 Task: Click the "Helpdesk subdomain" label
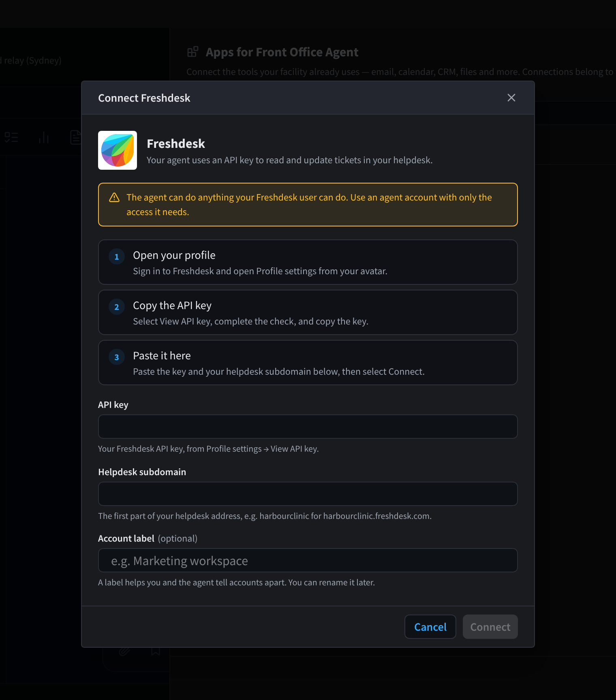tap(142, 472)
